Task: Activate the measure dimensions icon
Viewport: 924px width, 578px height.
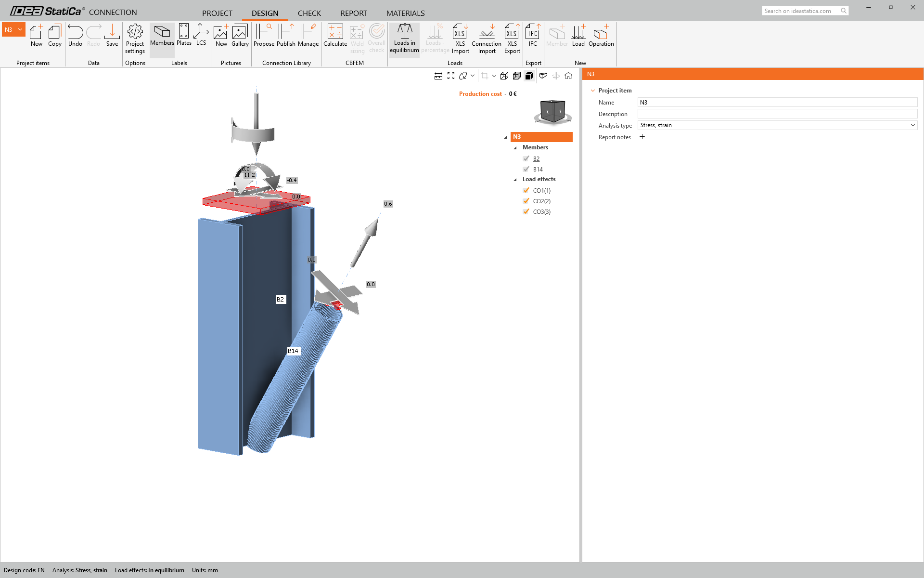Action: pyautogui.click(x=438, y=76)
